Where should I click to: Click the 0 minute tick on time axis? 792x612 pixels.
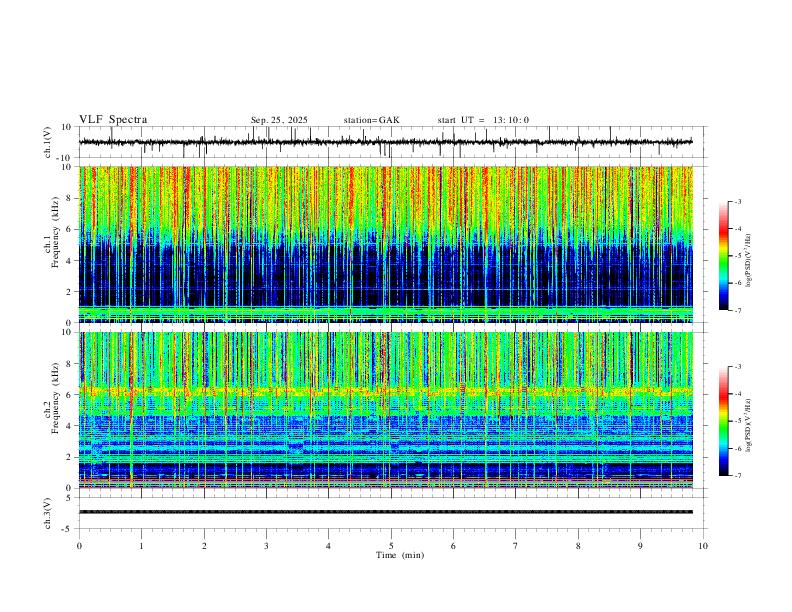(79, 546)
